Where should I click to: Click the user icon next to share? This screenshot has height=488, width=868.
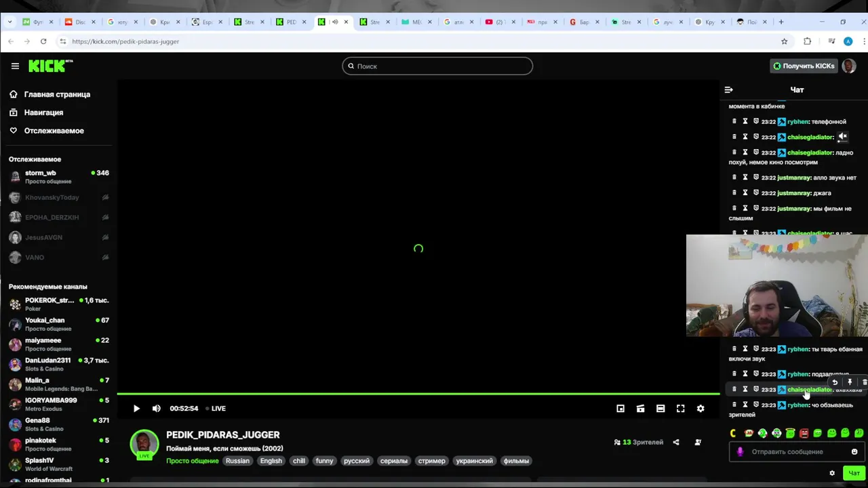coord(698,443)
